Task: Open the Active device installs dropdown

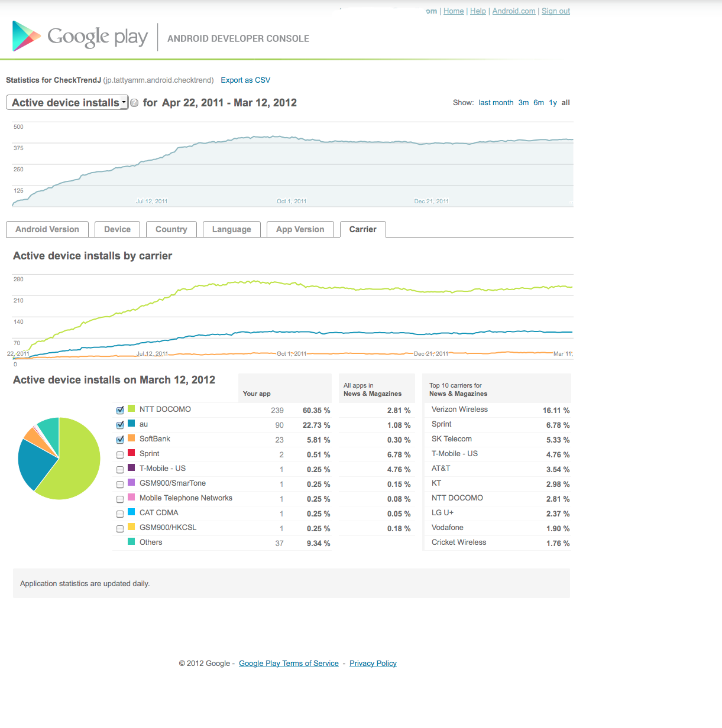Action: 67,103
